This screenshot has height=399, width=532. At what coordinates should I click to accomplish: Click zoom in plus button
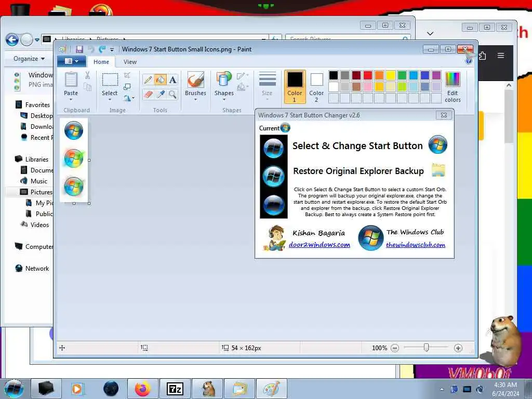(458, 348)
